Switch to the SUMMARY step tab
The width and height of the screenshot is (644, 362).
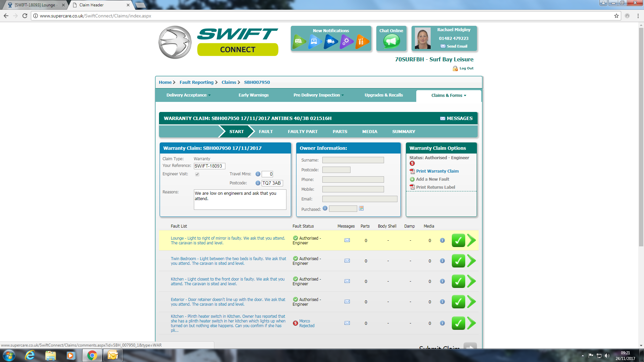coord(404,132)
